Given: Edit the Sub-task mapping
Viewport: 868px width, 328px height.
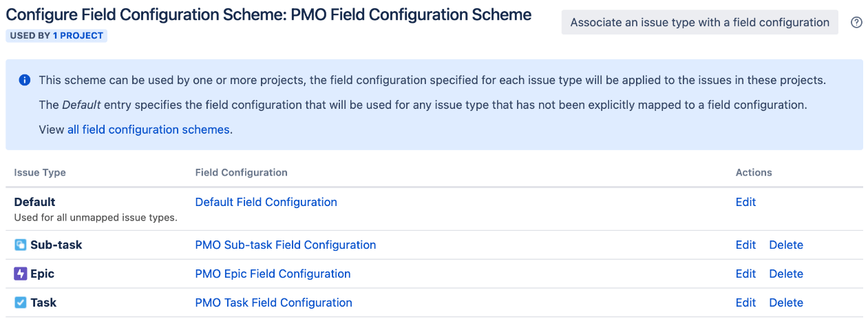Looking at the screenshot, I should [745, 245].
